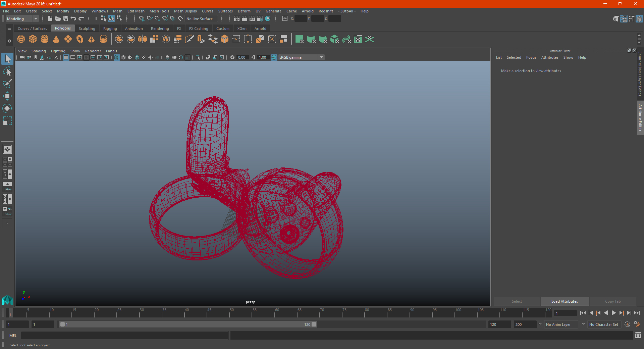Toggle select by component type

click(x=119, y=19)
